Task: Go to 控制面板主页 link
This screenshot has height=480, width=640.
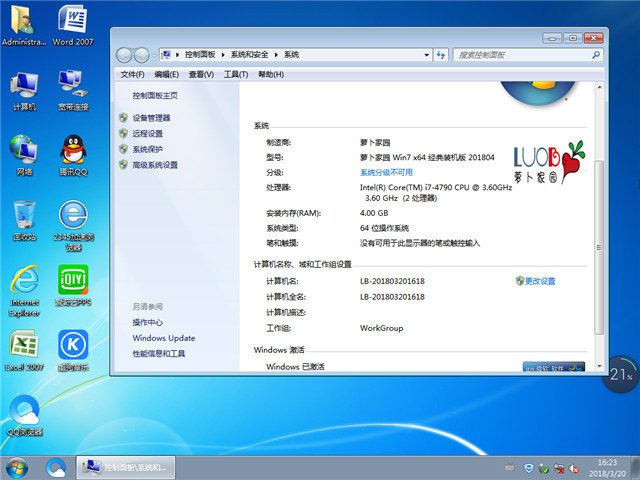Action: point(155,96)
